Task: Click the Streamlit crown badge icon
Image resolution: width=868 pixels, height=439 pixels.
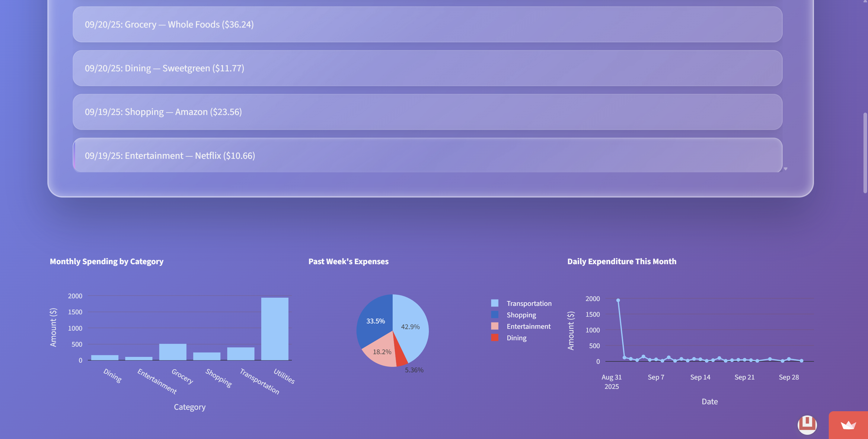Action: point(848,425)
